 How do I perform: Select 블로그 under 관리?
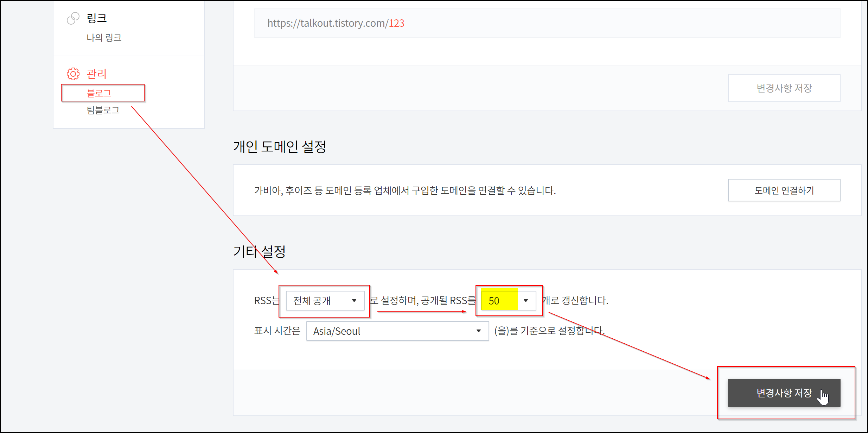(x=99, y=93)
